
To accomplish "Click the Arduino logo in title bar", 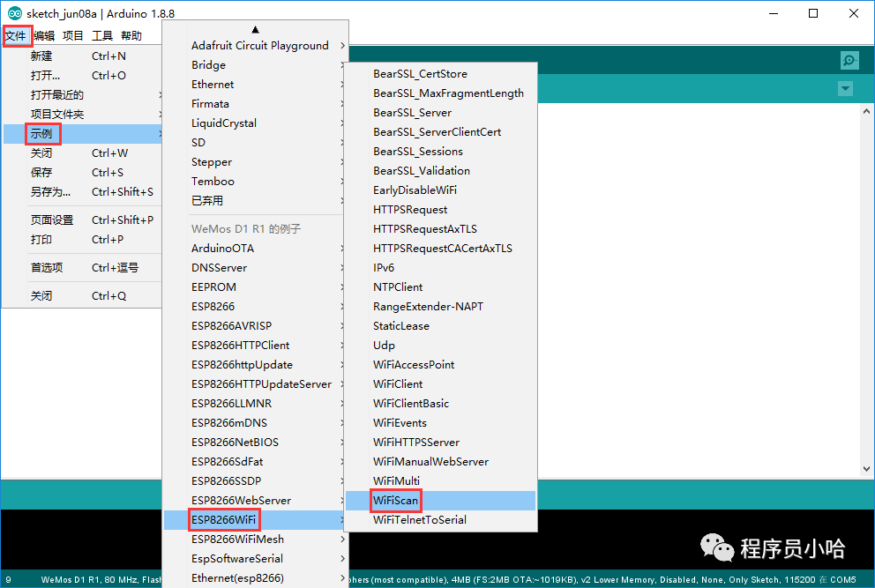I will [x=14, y=13].
